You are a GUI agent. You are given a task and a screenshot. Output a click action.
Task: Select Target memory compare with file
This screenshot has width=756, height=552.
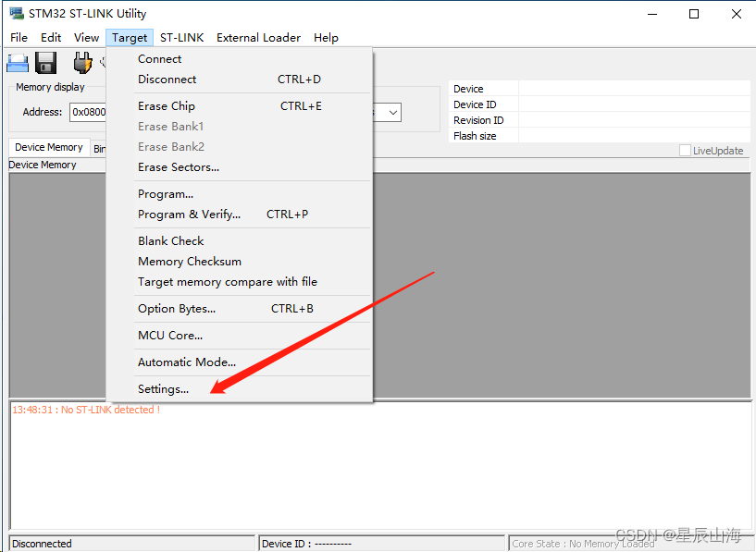tap(240, 282)
